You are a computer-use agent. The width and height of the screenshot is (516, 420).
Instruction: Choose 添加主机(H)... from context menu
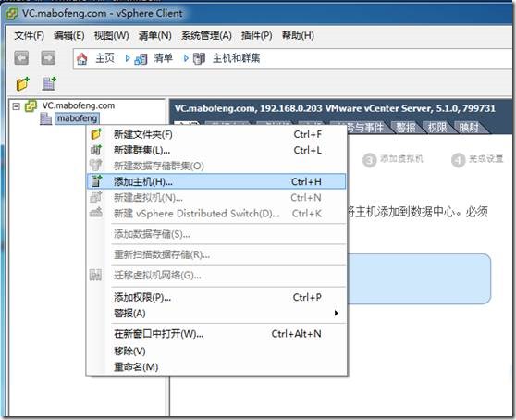tap(216, 181)
